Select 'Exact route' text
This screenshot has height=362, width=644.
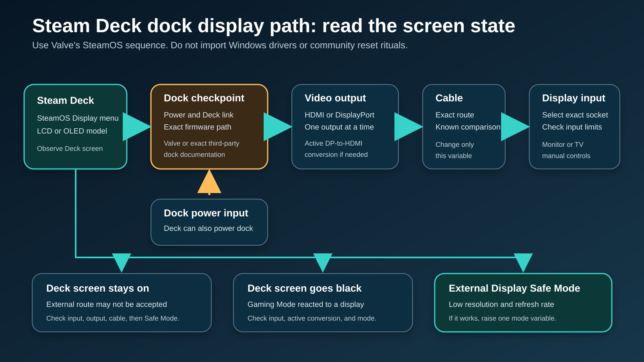click(455, 115)
